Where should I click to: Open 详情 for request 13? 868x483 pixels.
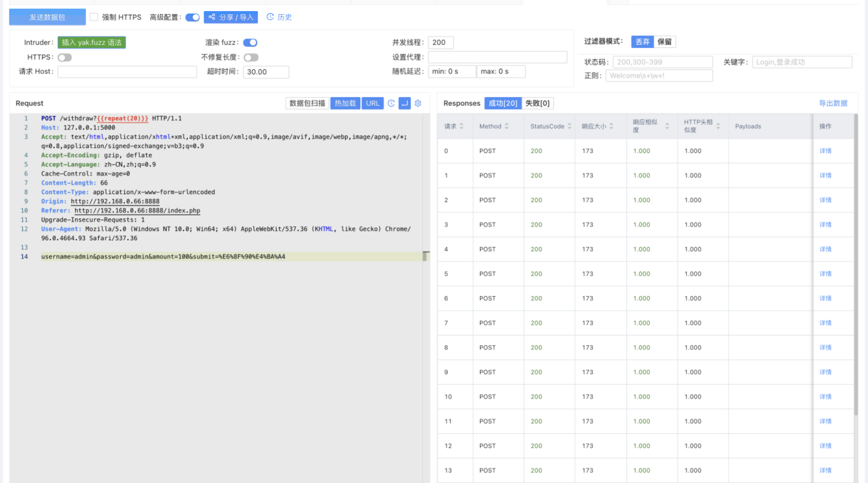(x=825, y=471)
